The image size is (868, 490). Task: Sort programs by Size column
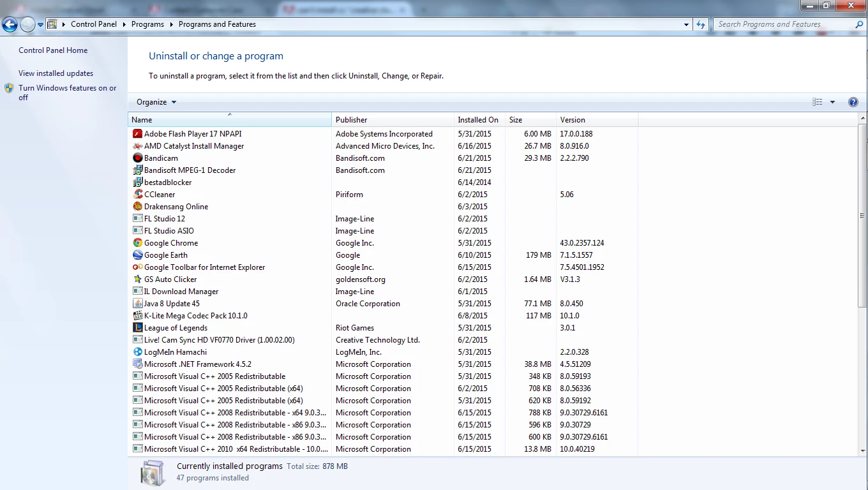tap(530, 120)
